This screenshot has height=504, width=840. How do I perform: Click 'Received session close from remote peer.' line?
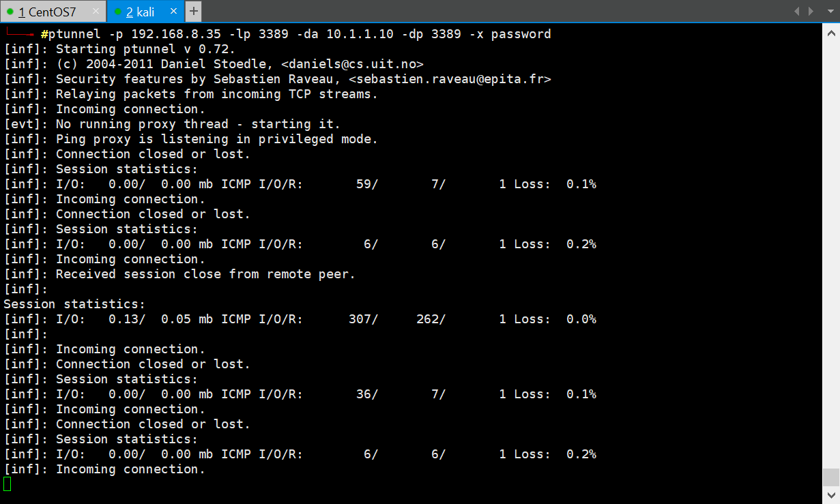click(205, 274)
